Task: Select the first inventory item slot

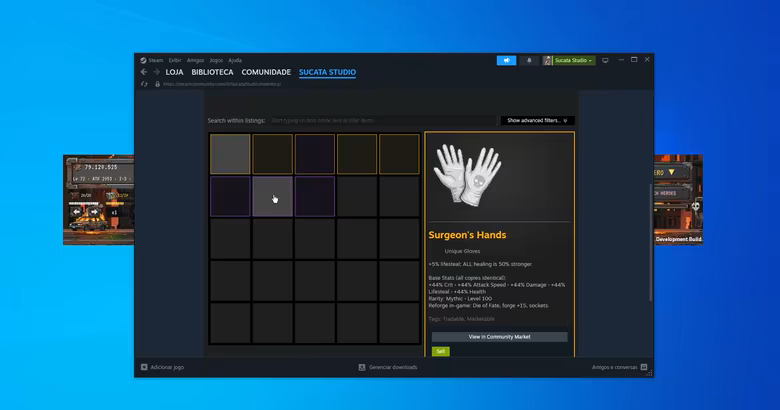Action: (230, 154)
